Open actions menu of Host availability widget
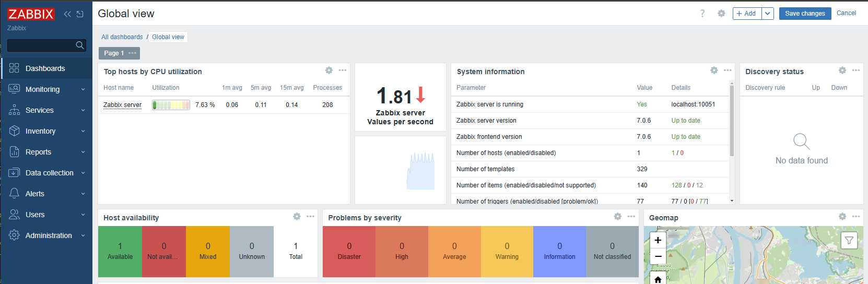This screenshot has width=868, height=284. pyautogui.click(x=311, y=216)
